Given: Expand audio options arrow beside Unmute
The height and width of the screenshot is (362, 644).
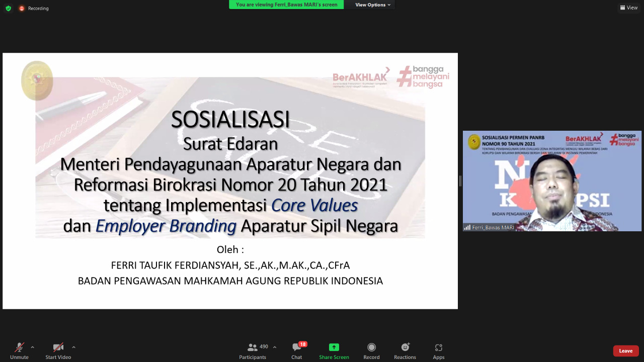Looking at the screenshot, I should tap(33, 347).
